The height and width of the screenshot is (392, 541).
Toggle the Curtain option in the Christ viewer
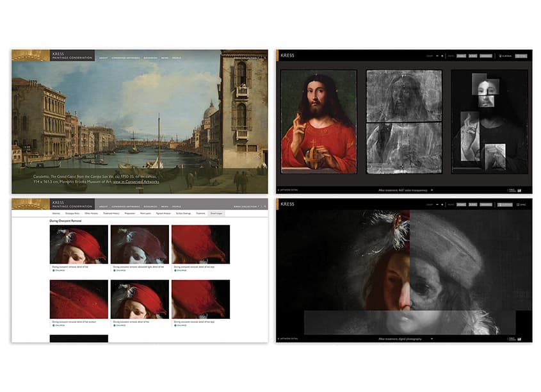(x=505, y=56)
